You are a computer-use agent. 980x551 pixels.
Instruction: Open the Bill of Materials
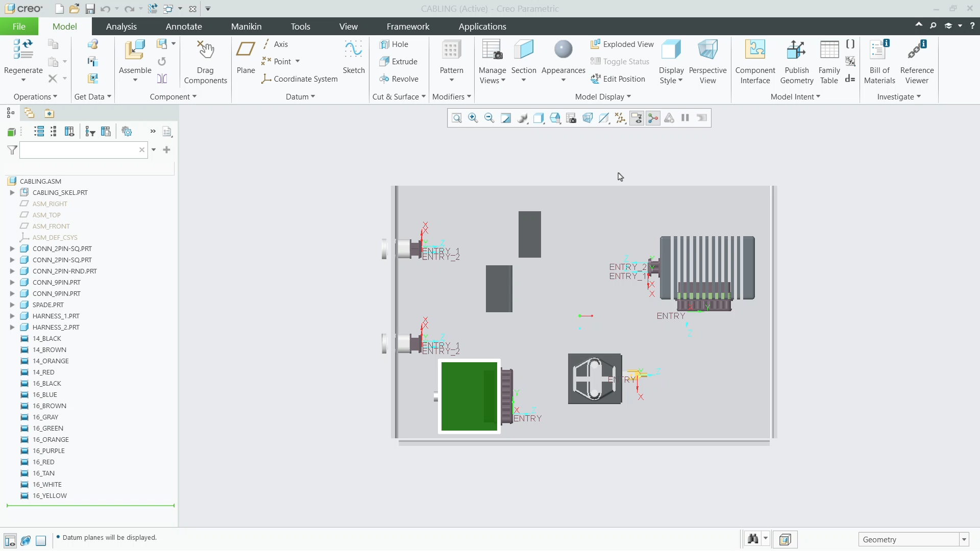click(x=879, y=61)
